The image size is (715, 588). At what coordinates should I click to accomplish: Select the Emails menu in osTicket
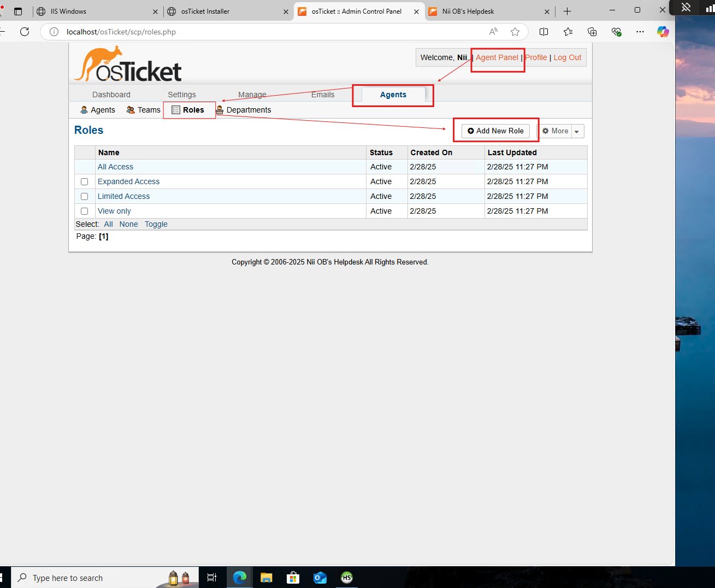coord(322,94)
